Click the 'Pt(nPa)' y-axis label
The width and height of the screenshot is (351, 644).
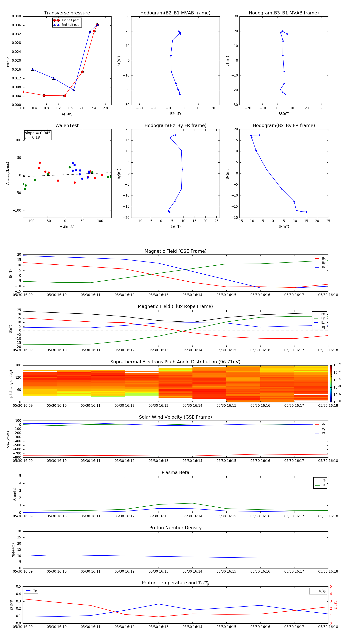[8, 61]
